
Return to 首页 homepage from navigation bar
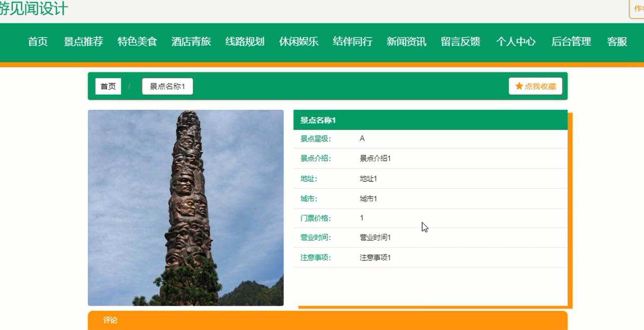coord(38,42)
